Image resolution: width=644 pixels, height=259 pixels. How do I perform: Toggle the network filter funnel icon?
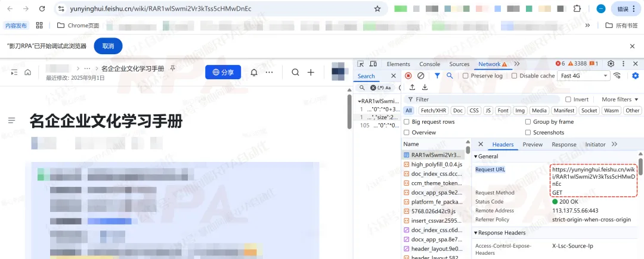pos(438,76)
